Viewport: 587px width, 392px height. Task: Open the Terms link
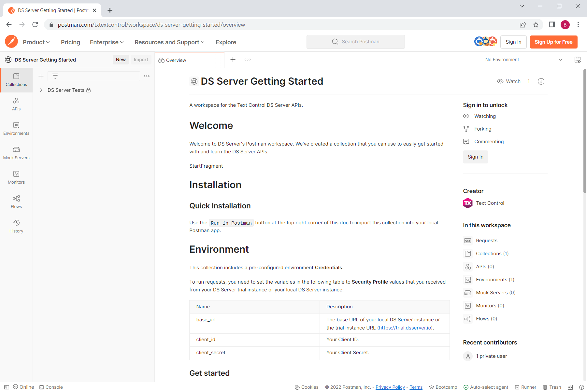point(416,387)
